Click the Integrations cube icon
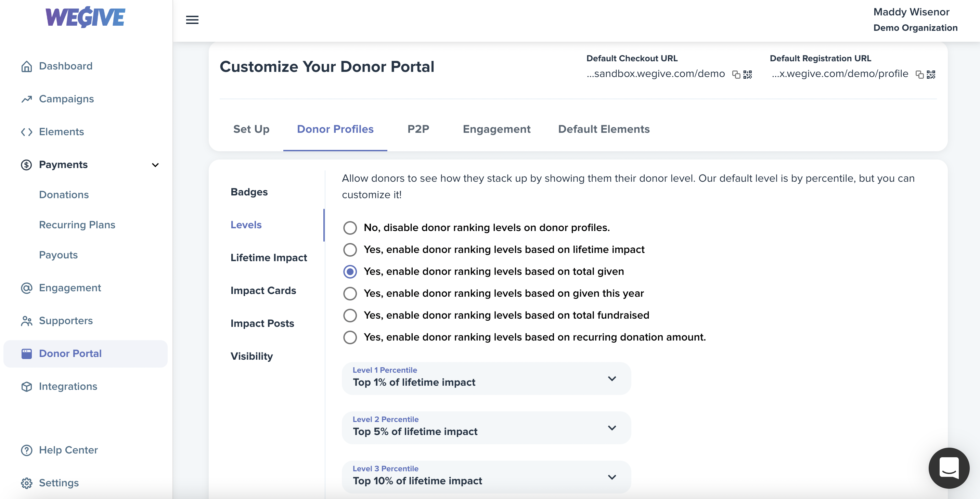This screenshot has height=499, width=980. (x=26, y=386)
